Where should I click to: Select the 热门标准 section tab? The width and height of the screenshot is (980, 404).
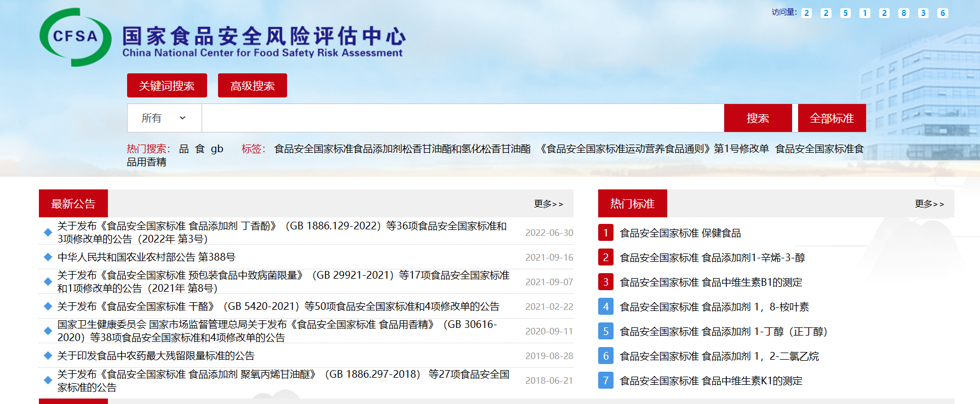click(633, 204)
